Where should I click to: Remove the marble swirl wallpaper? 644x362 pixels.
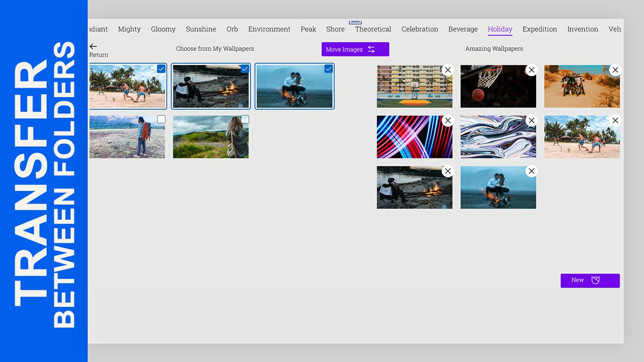click(531, 121)
